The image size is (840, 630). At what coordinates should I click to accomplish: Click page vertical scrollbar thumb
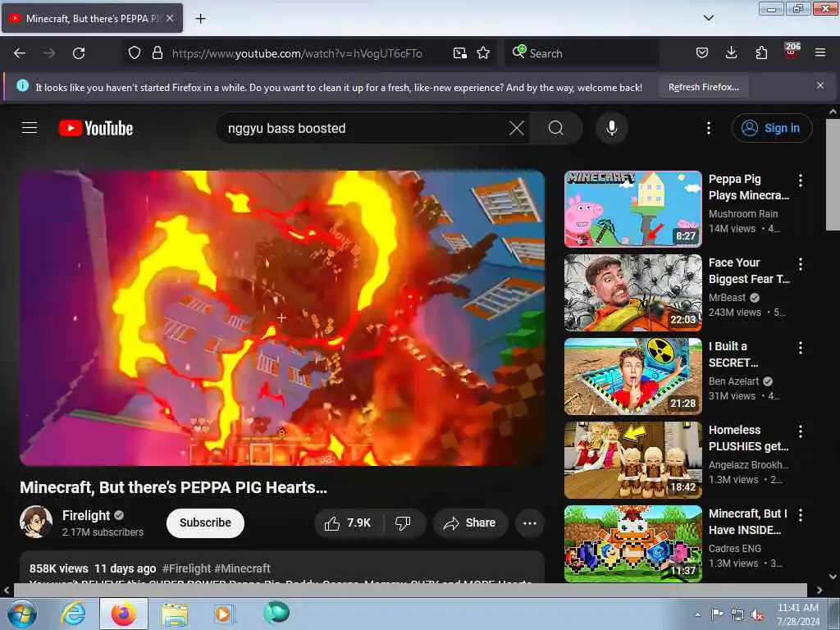point(833,176)
